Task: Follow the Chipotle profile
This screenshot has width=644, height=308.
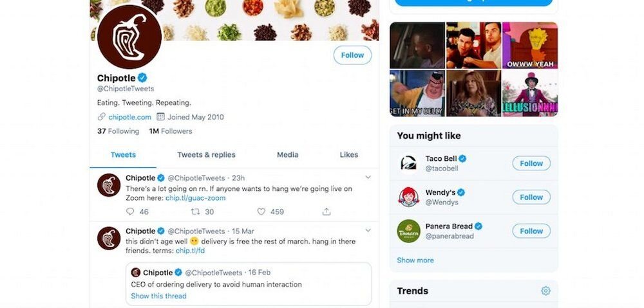Action: click(x=352, y=55)
